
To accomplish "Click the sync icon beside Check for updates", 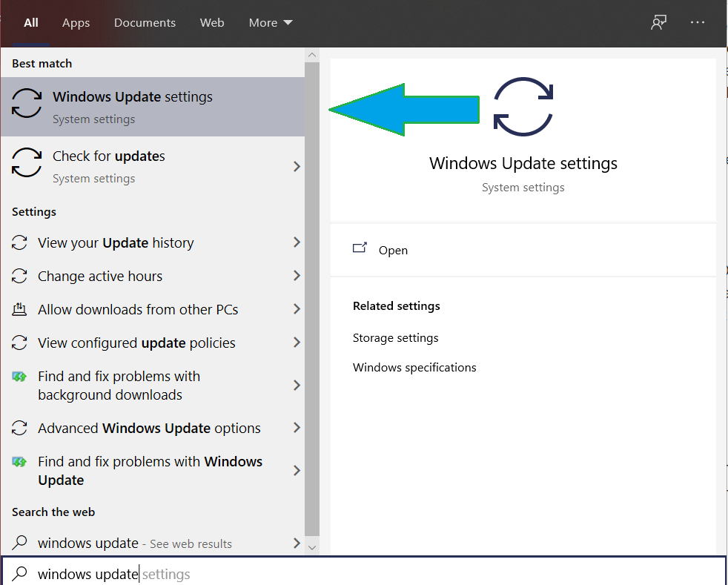I will (27, 162).
